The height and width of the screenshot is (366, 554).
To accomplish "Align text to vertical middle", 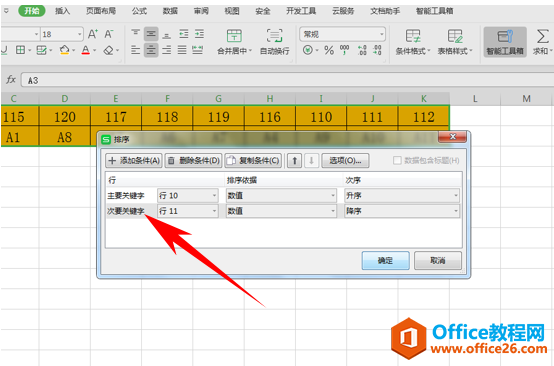I will pyautogui.click(x=151, y=34).
